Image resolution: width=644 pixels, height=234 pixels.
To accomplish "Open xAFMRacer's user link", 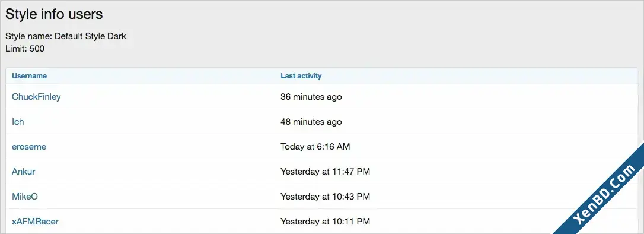I will point(35,222).
